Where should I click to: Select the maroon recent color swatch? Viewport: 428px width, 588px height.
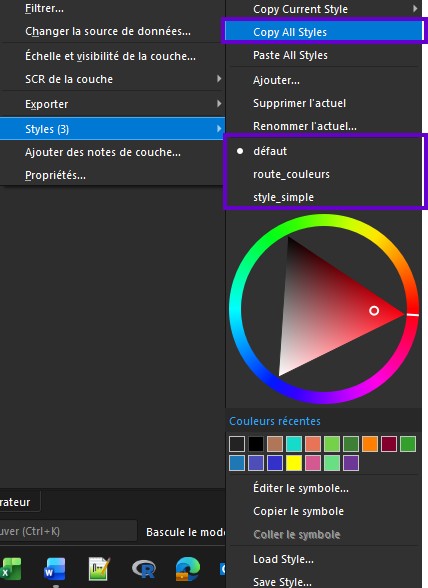[389, 444]
